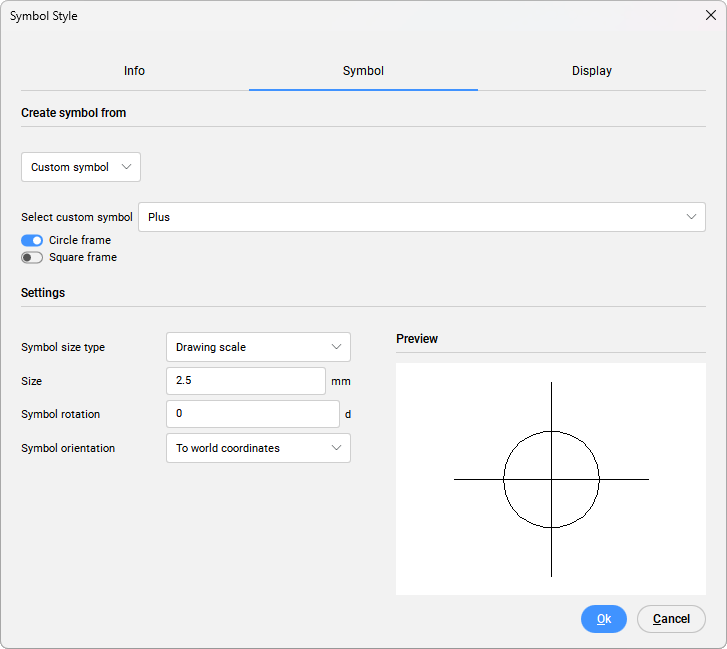Switch to the Info tab
727x649 pixels.
click(134, 71)
